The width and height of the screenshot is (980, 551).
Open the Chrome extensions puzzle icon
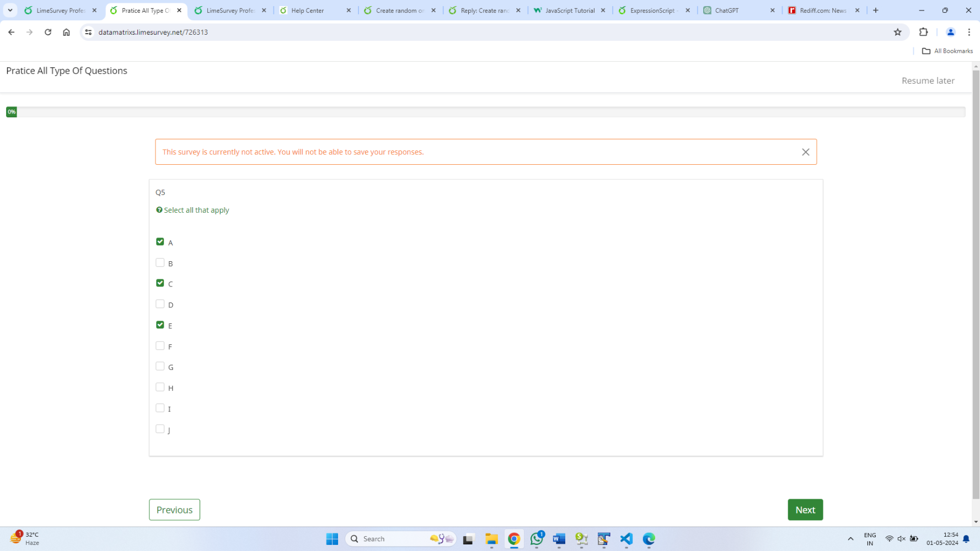923,32
